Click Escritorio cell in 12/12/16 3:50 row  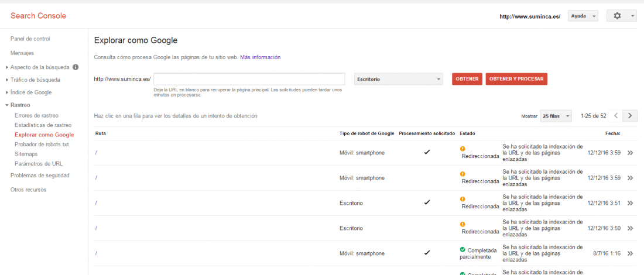351,228
